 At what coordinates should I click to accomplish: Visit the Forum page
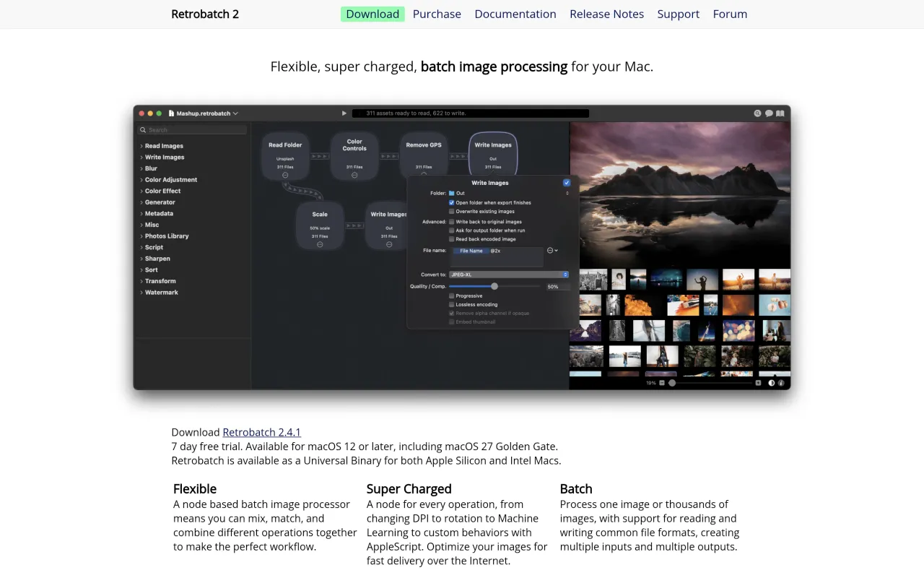[730, 14]
